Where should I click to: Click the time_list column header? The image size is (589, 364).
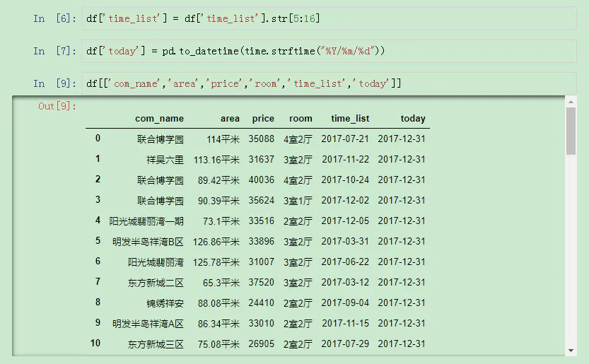click(350, 119)
